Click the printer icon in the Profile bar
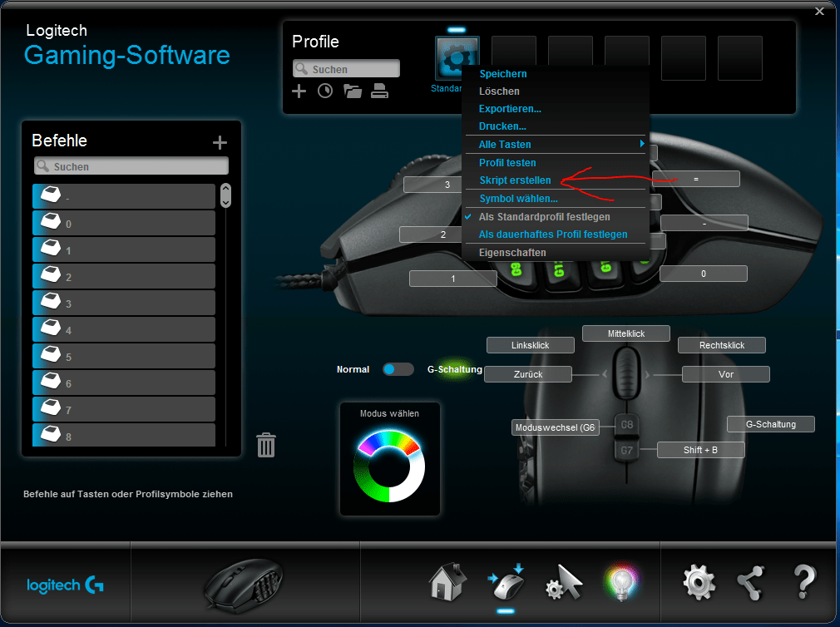Image resolution: width=840 pixels, height=627 pixels. click(380, 91)
